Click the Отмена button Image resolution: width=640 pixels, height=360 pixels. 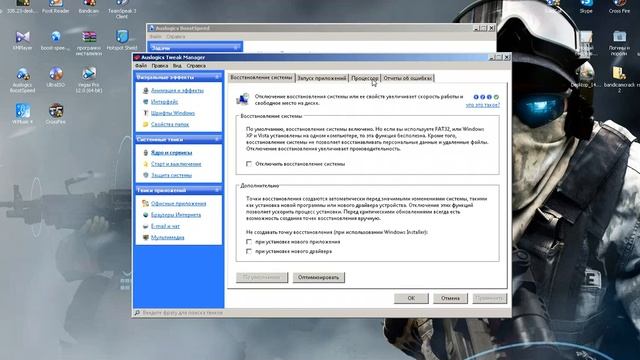tap(450, 298)
